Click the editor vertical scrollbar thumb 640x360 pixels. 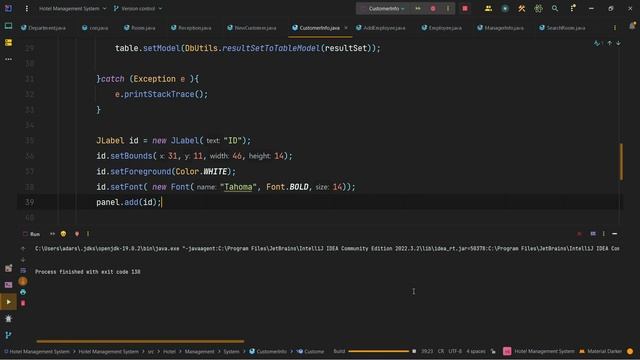tap(621, 161)
